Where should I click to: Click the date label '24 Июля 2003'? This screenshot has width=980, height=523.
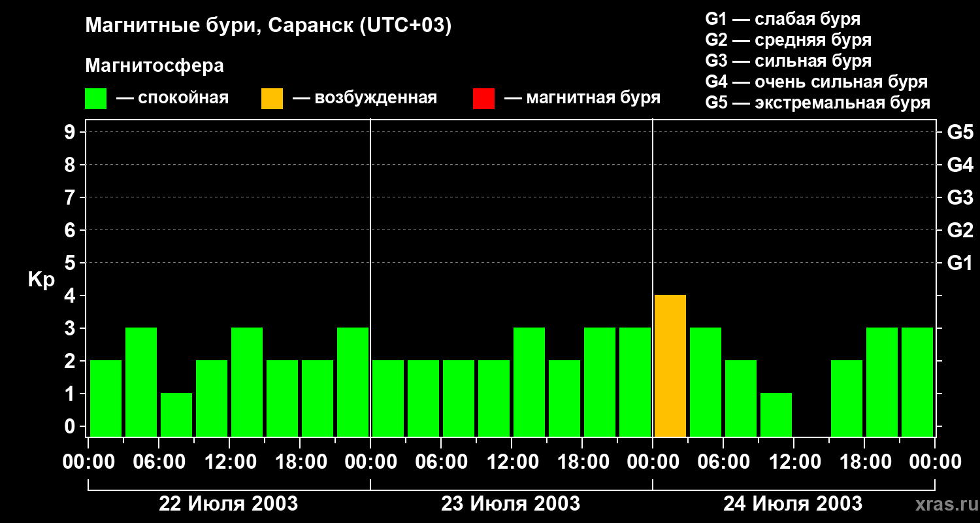pos(792,504)
